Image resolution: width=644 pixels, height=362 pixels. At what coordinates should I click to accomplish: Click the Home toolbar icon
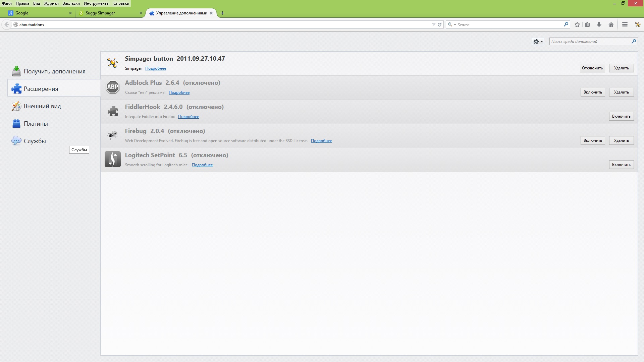[611, 24]
